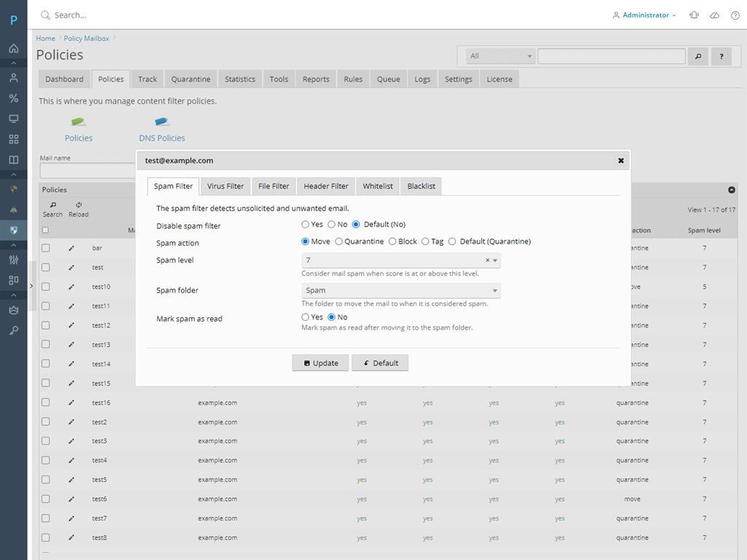Tick the checkbox for the test16 row

(45, 402)
